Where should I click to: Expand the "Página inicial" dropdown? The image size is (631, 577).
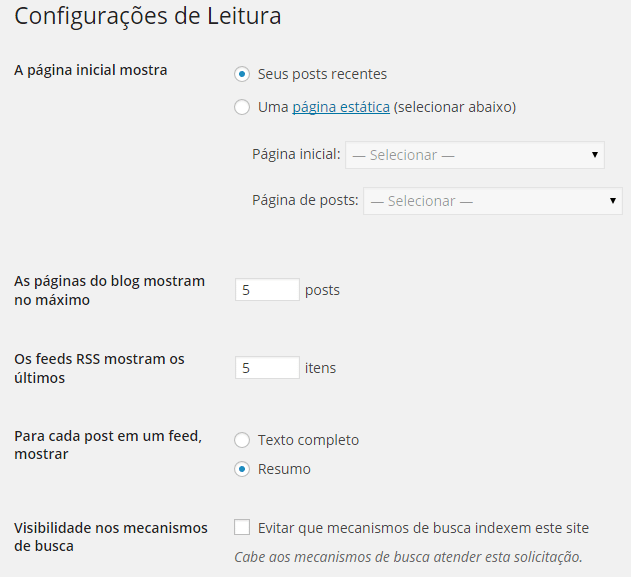(475, 155)
